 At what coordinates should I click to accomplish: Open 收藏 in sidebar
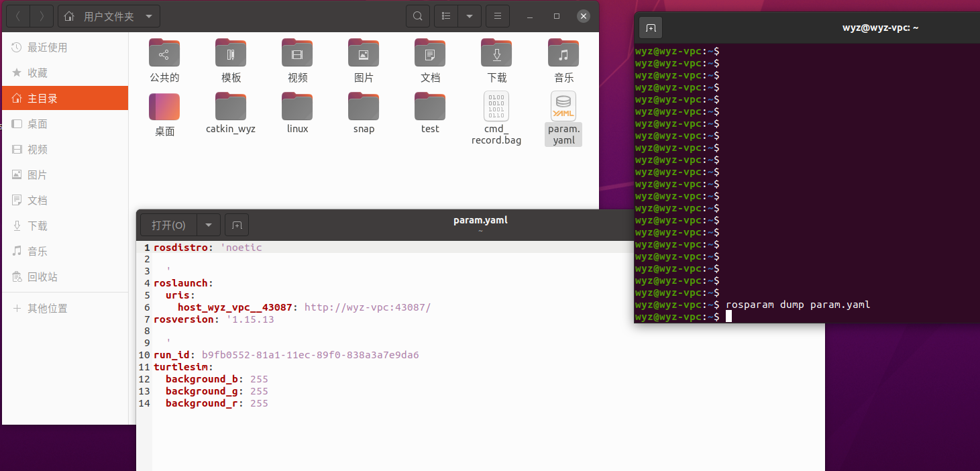pos(65,73)
